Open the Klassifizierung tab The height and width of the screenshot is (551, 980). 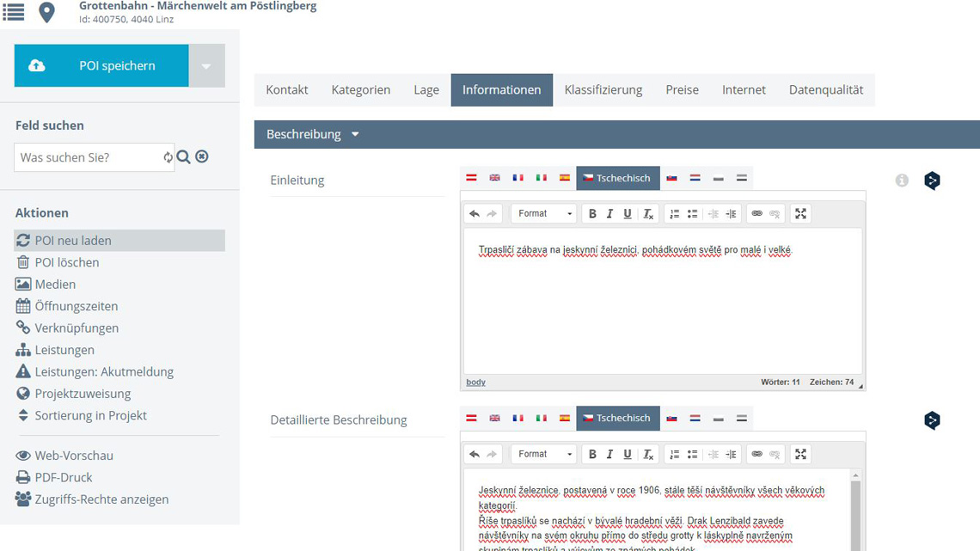[603, 90]
